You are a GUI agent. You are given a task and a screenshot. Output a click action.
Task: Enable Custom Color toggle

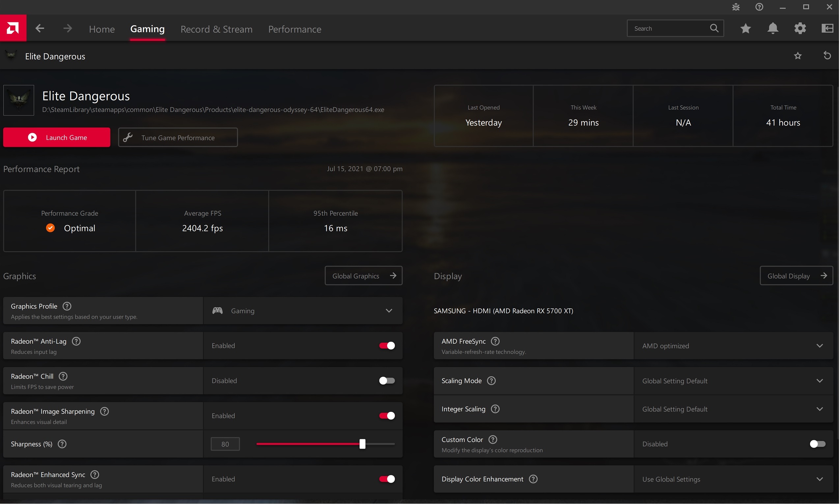[x=818, y=444]
